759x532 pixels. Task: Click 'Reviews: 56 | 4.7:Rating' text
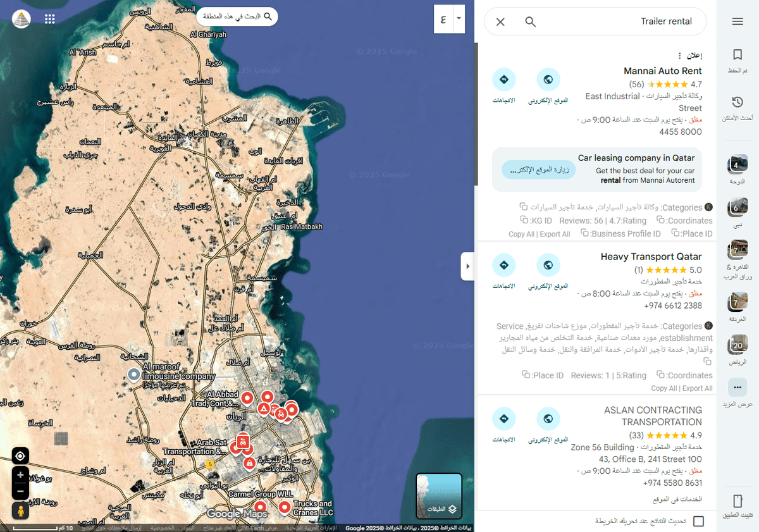[x=603, y=221]
